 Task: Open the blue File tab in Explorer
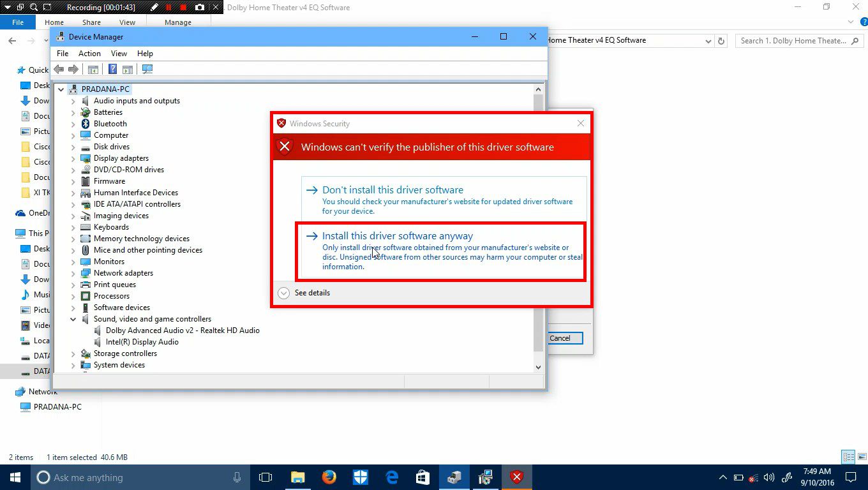[18, 22]
